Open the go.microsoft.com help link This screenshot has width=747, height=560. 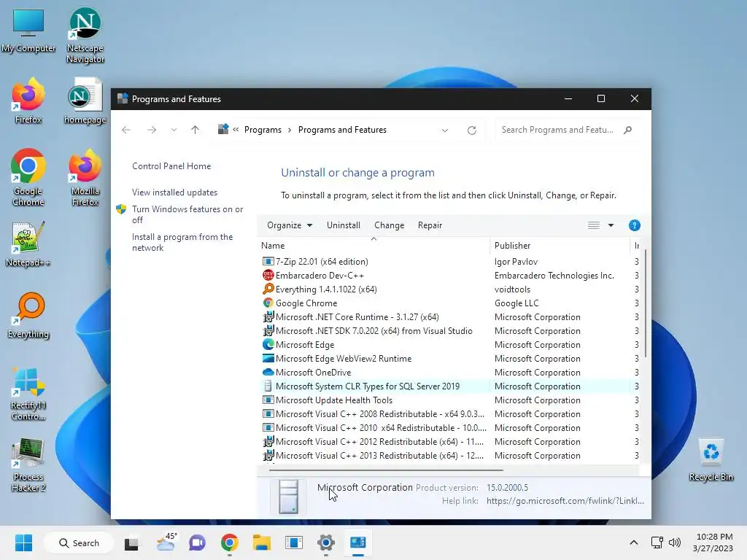pyautogui.click(x=565, y=501)
